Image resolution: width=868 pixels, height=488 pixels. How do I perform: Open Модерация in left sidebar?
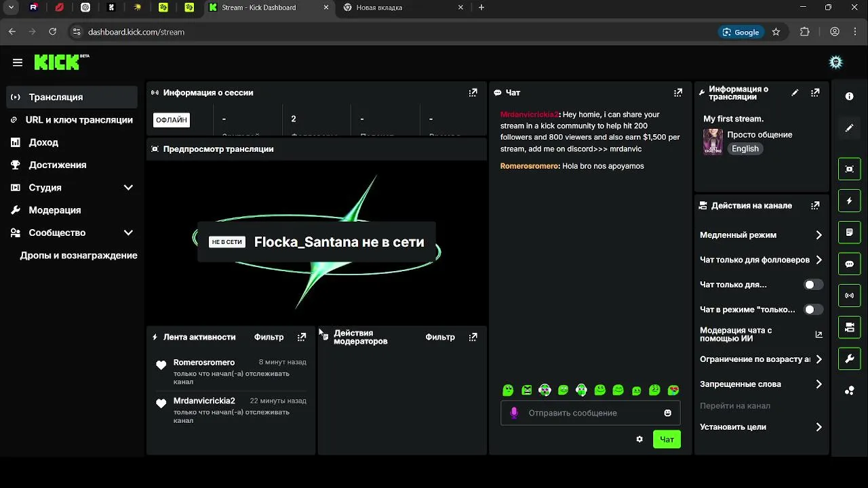click(x=72, y=210)
